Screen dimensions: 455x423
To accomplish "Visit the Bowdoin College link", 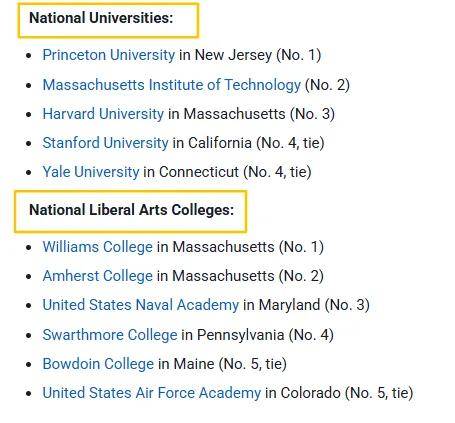I will [98, 364].
